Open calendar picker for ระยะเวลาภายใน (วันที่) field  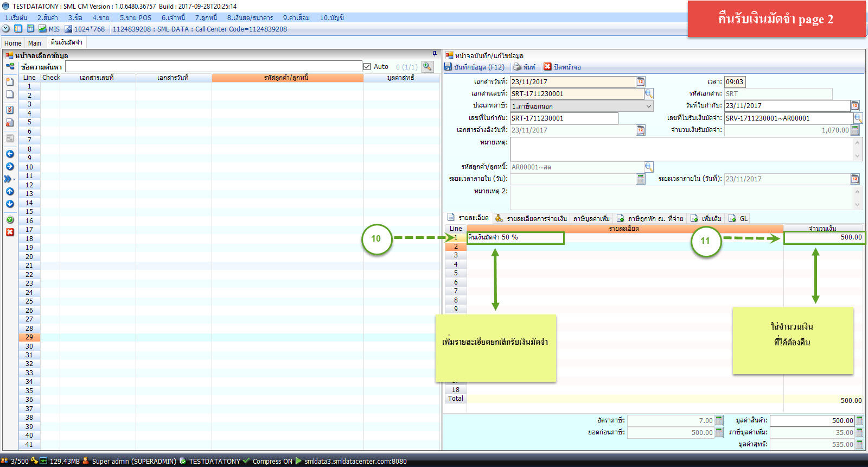pos(855,179)
